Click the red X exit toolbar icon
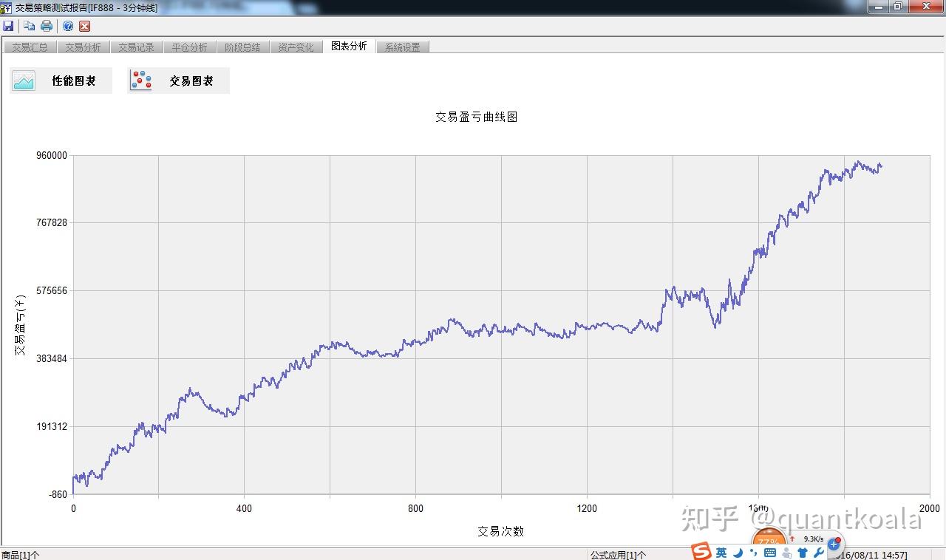The width and height of the screenshot is (946, 560). [84, 26]
